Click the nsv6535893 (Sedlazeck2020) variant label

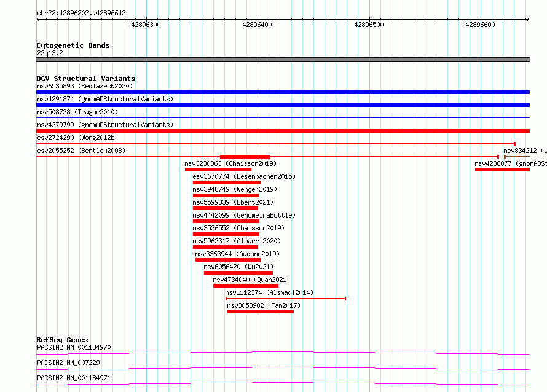(x=85, y=86)
